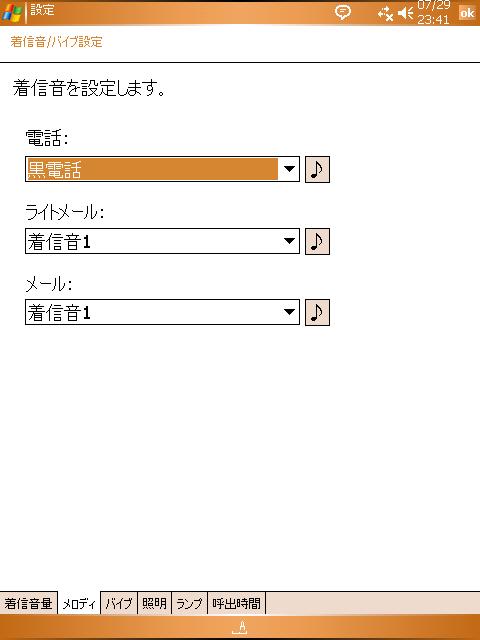The image size is (480, 640).
Task: Confirm settings with the ok button
Action: click(x=467, y=13)
